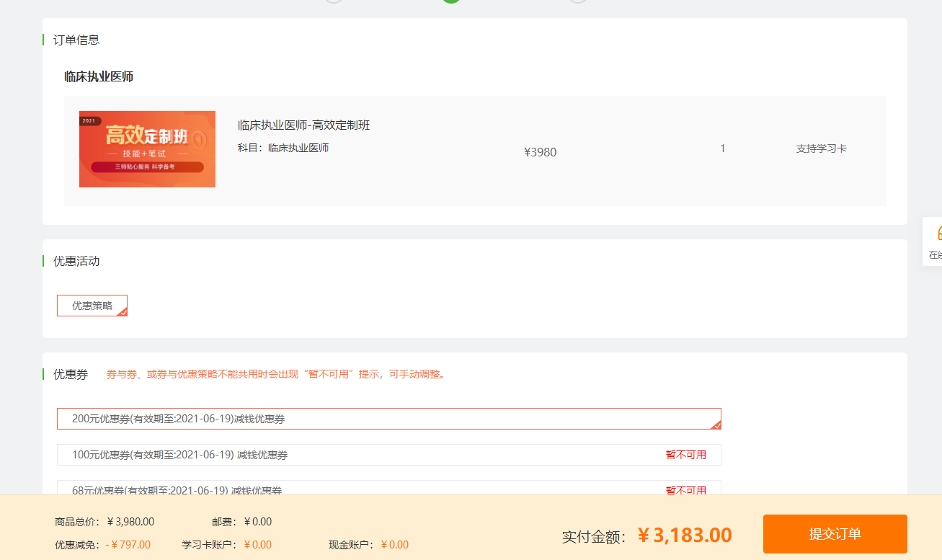Click 暂不可用 on the 100元 coupon
This screenshot has width=942, height=560.
(x=685, y=455)
